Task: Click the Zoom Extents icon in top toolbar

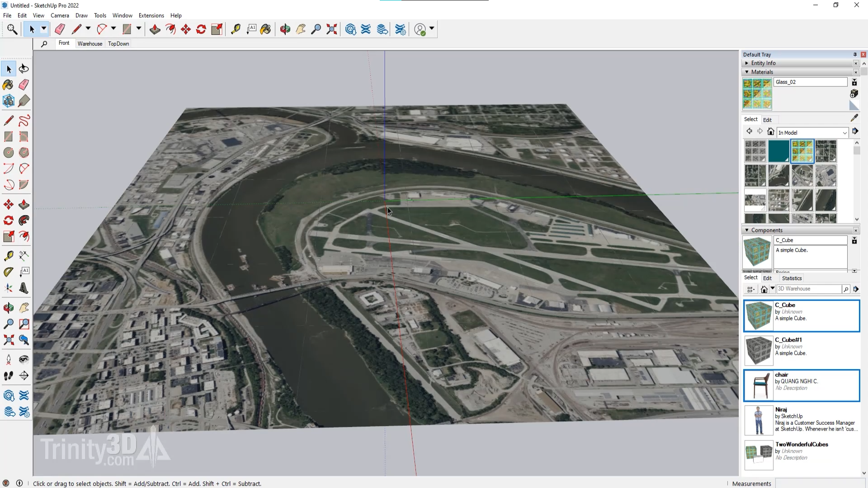Action: [x=332, y=29]
